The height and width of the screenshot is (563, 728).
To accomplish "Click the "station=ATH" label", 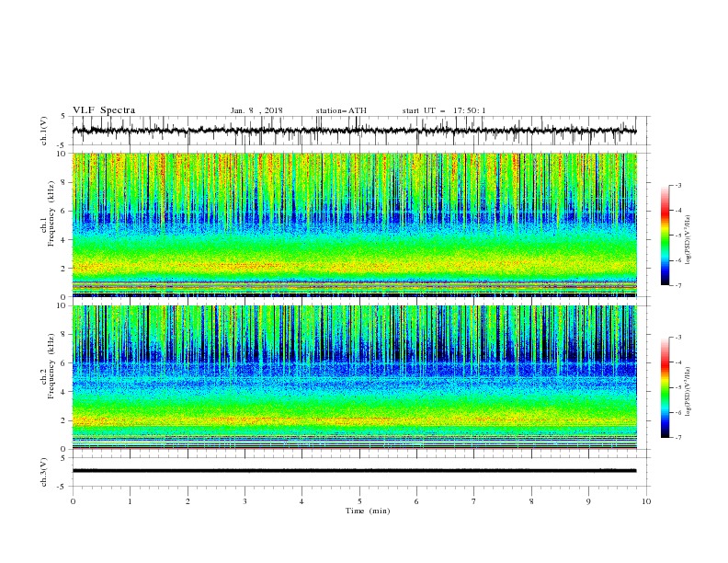I will point(341,110).
